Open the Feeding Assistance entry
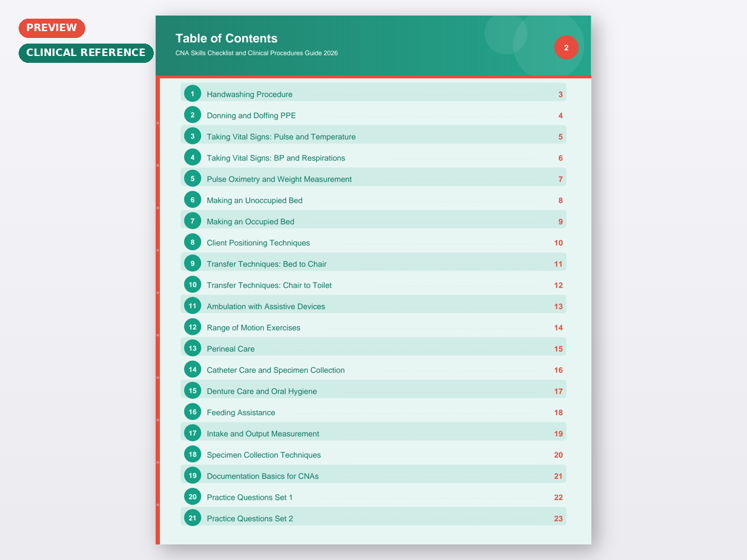The image size is (747, 560). 242,412
